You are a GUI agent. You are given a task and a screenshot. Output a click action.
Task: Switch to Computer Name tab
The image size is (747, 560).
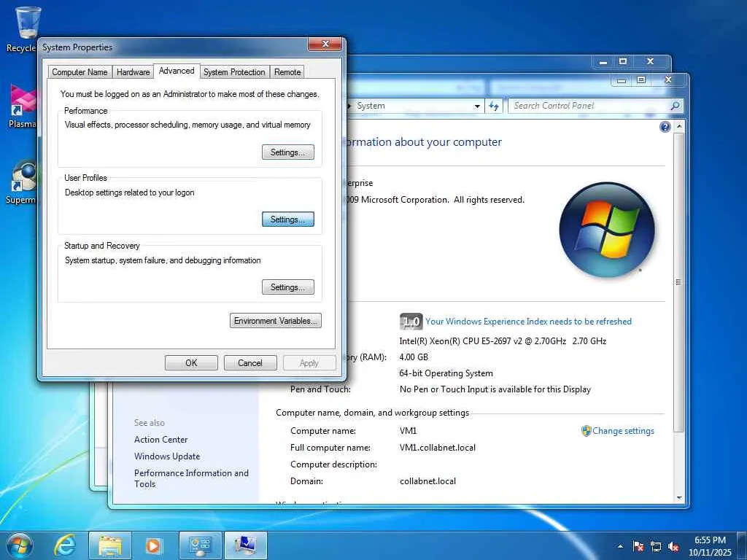[x=80, y=72]
